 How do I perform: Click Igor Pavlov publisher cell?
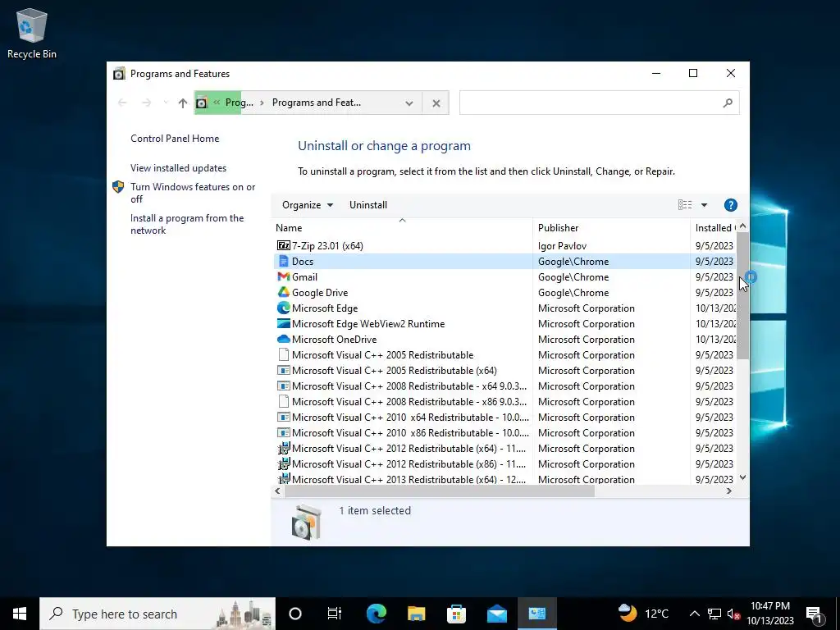pos(563,246)
